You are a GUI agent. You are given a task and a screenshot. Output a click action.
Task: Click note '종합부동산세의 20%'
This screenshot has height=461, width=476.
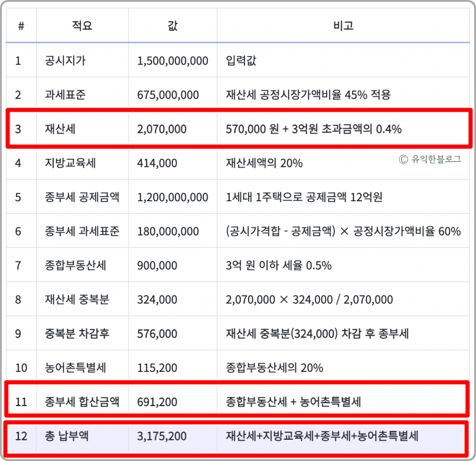pos(275,368)
